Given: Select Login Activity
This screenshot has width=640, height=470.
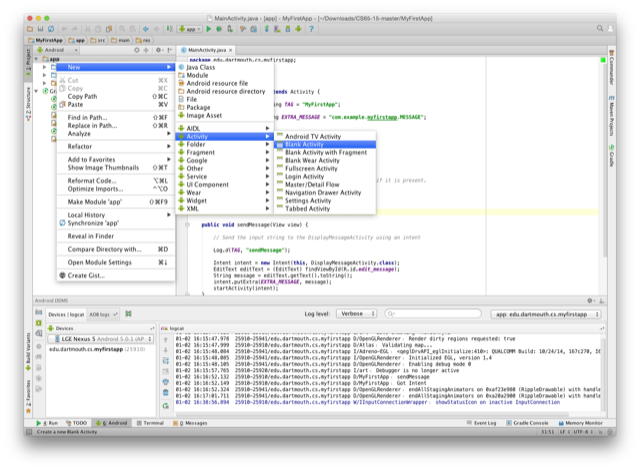Looking at the screenshot, I should tap(325, 176).
